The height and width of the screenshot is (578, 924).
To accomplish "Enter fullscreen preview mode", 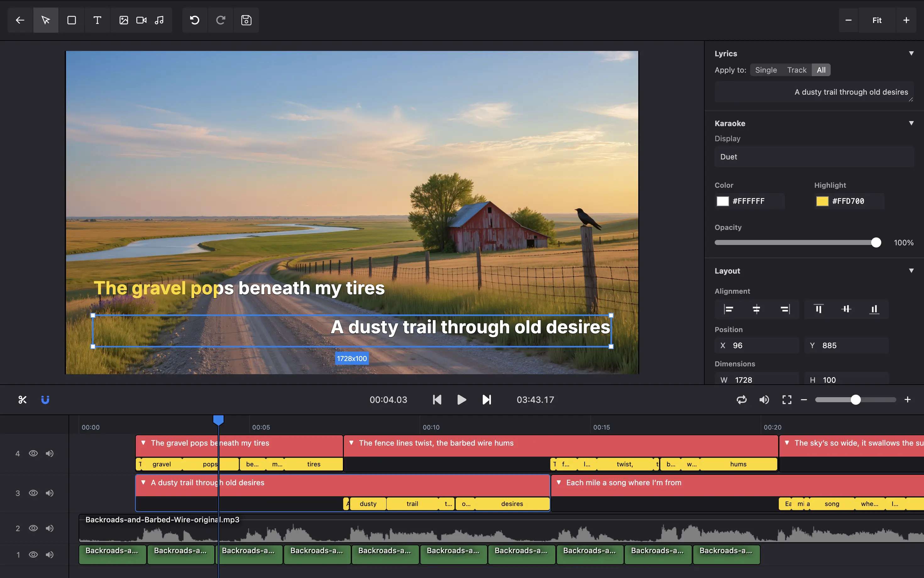I will [786, 399].
